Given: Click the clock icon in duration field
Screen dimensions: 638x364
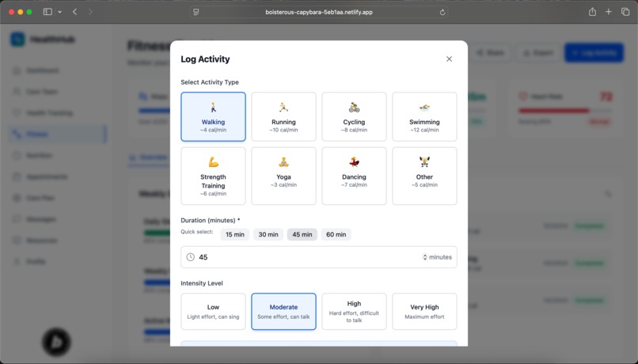Looking at the screenshot, I should tap(191, 257).
